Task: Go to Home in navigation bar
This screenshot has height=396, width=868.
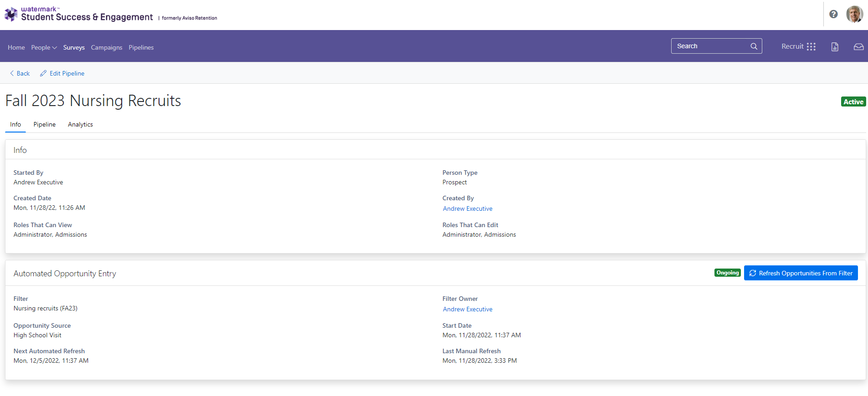Action: 16,47
